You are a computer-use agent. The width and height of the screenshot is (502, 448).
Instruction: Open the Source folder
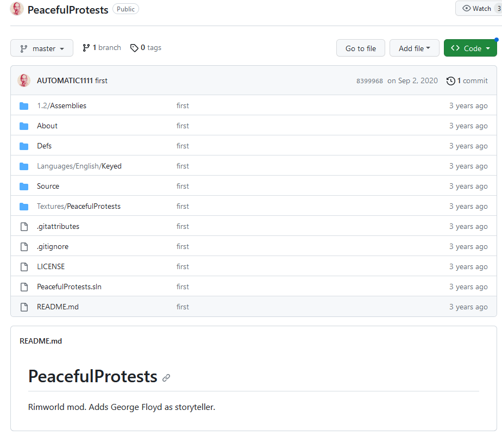point(48,186)
